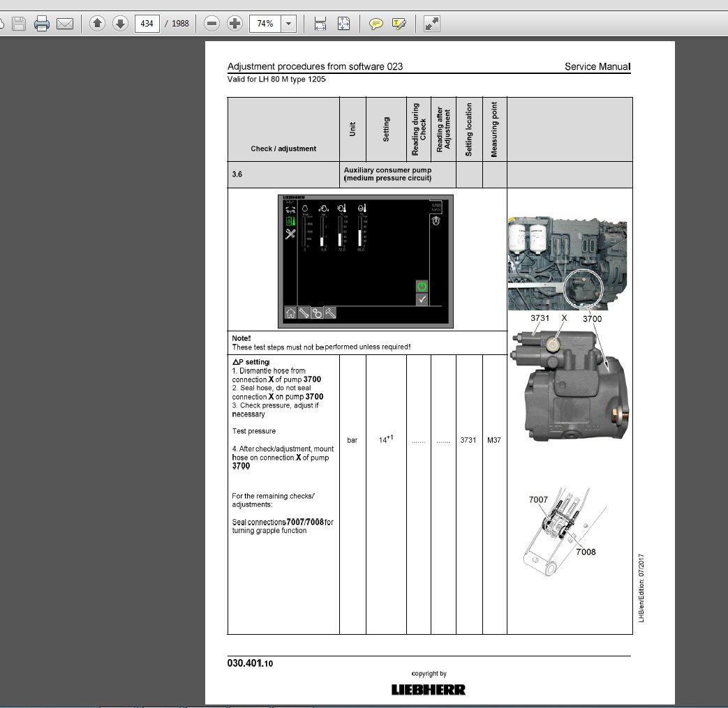Select the highlight text tool
This screenshot has height=708, width=728.
click(x=399, y=24)
